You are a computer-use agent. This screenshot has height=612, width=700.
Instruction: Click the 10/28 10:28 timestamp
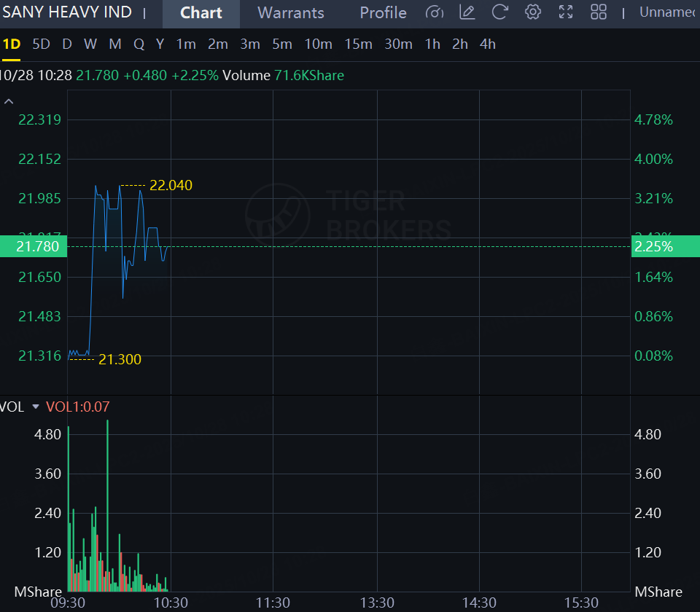pyautogui.click(x=36, y=75)
